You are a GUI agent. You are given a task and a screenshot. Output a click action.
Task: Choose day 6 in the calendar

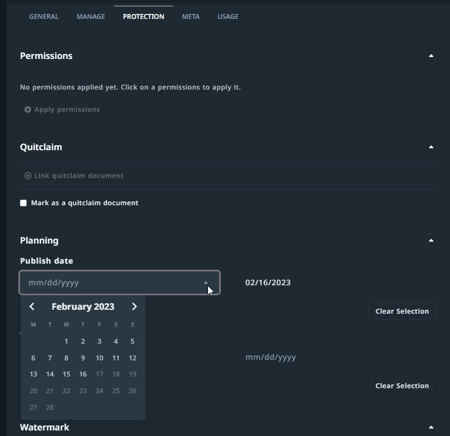click(33, 358)
